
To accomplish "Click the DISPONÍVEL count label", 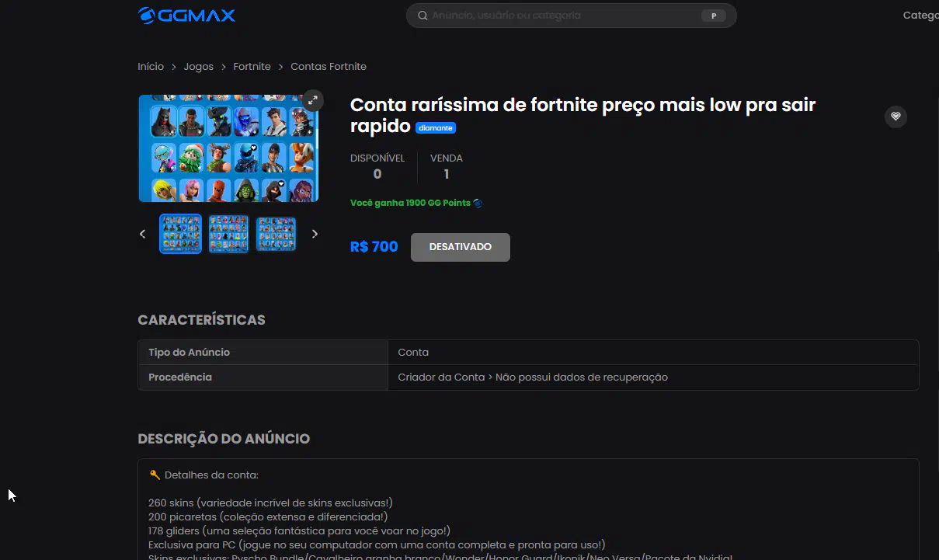I will coord(377,158).
